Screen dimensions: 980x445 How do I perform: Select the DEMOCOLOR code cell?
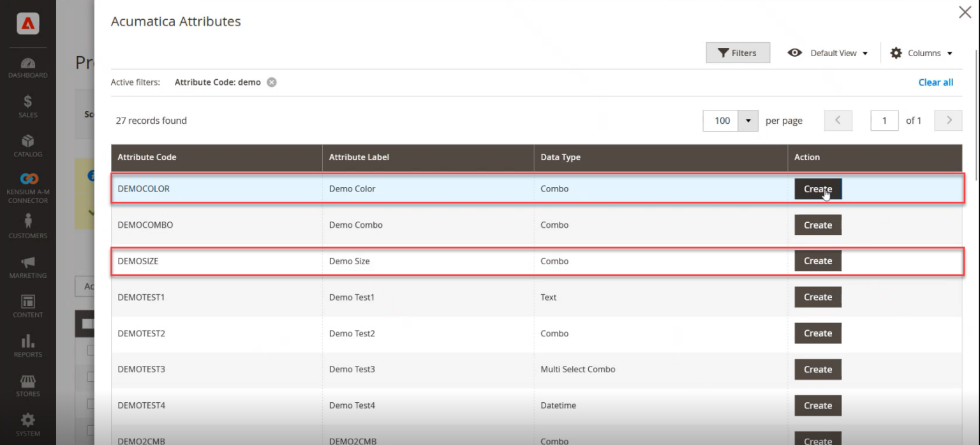[216, 189]
